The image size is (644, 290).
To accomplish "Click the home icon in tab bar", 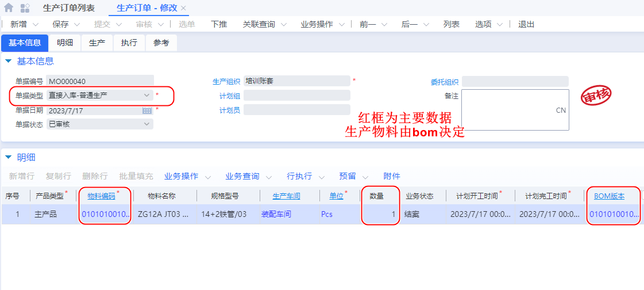I will (x=9, y=8).
